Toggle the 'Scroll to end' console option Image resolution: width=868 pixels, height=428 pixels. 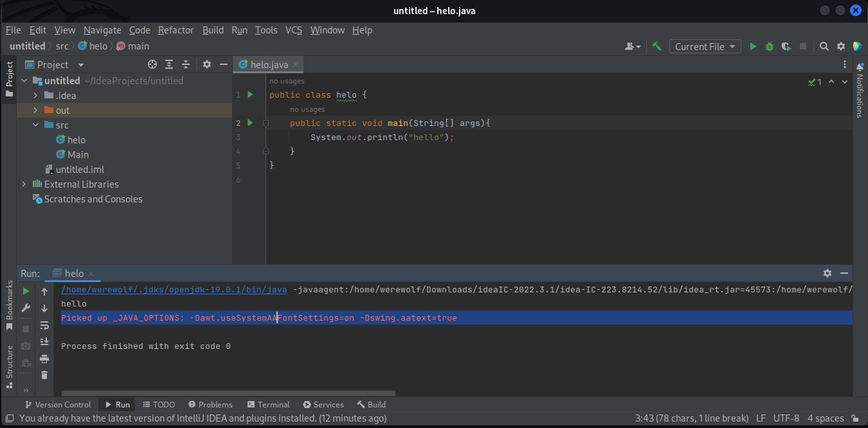point(44,341)
